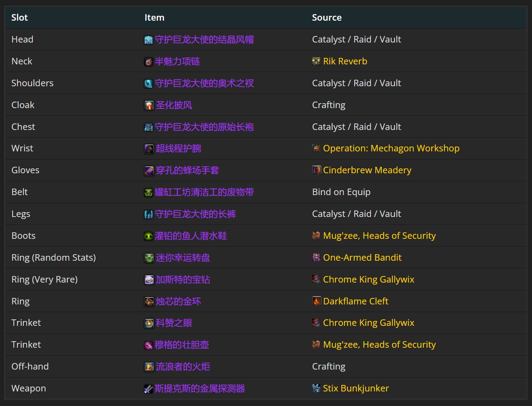Open the Darkflame Cleft source link
The width and height of the screenshot is (532, 406).
point(355,301)
